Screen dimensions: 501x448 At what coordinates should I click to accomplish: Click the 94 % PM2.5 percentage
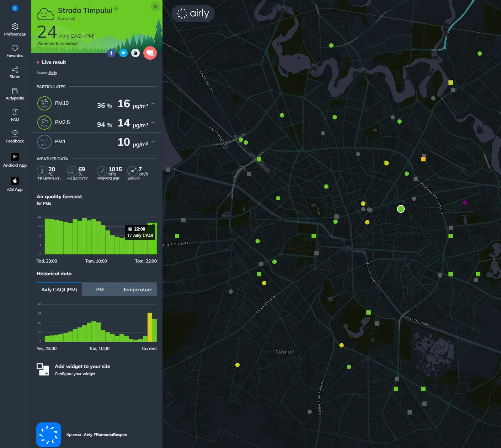click(105, 125)
